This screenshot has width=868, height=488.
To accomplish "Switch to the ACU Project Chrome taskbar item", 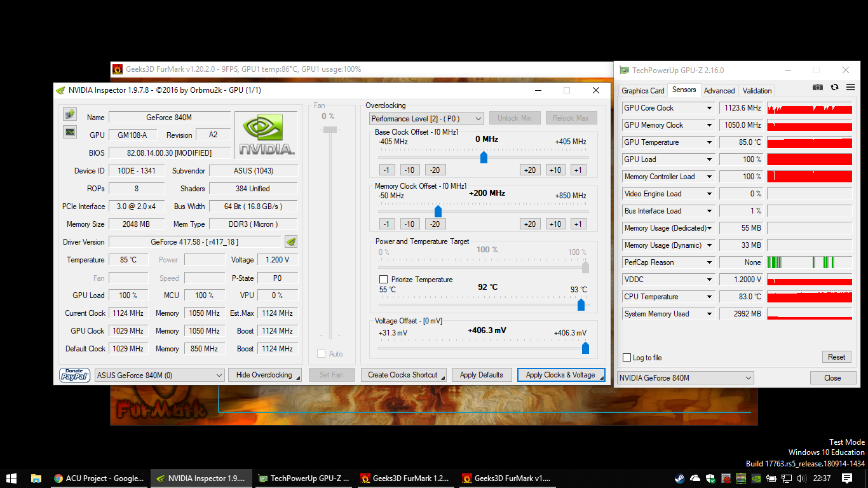I will (x=99, y=478).
